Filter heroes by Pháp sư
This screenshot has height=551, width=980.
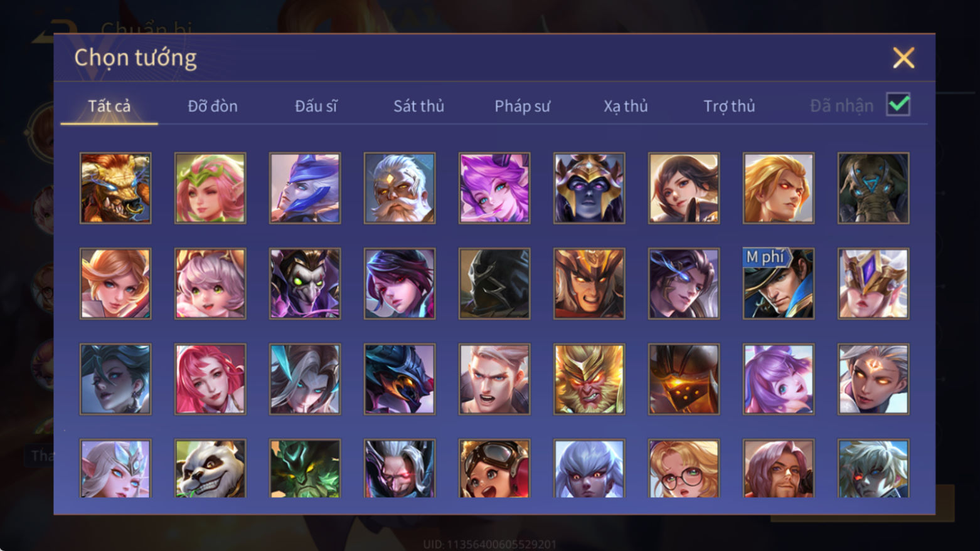coord(522,106)
